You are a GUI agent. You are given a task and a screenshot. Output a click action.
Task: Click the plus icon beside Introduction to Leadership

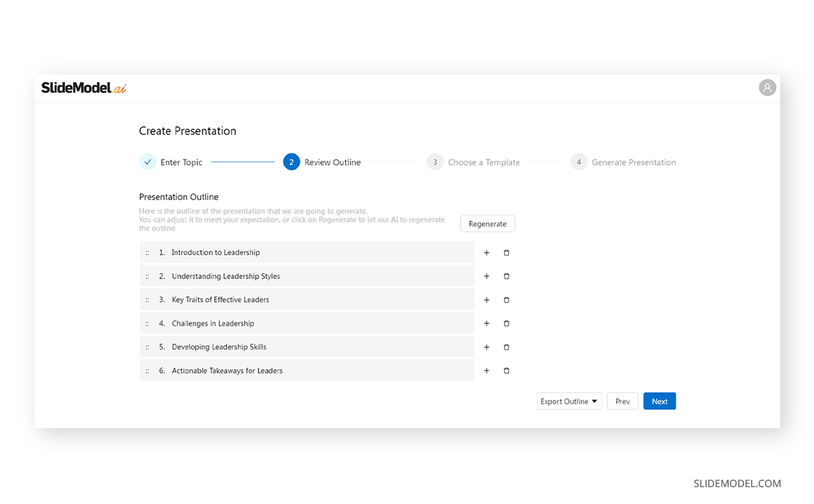[x=486, y=252]
